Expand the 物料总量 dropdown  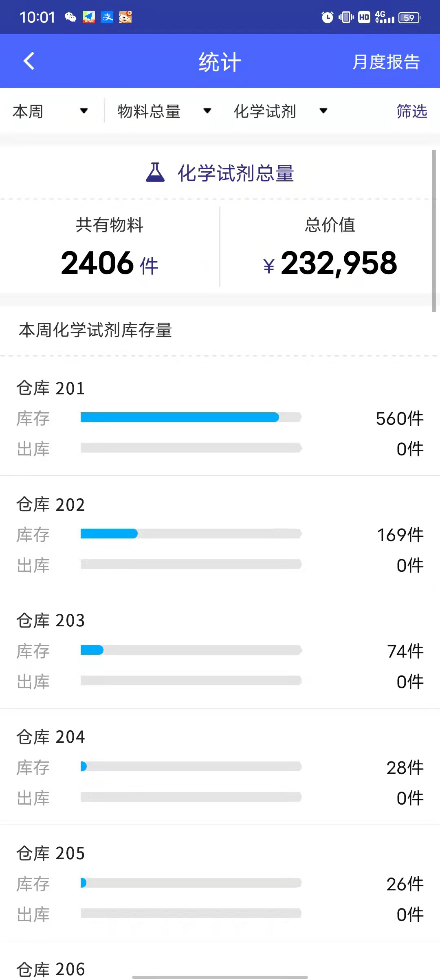click(164, 111)
